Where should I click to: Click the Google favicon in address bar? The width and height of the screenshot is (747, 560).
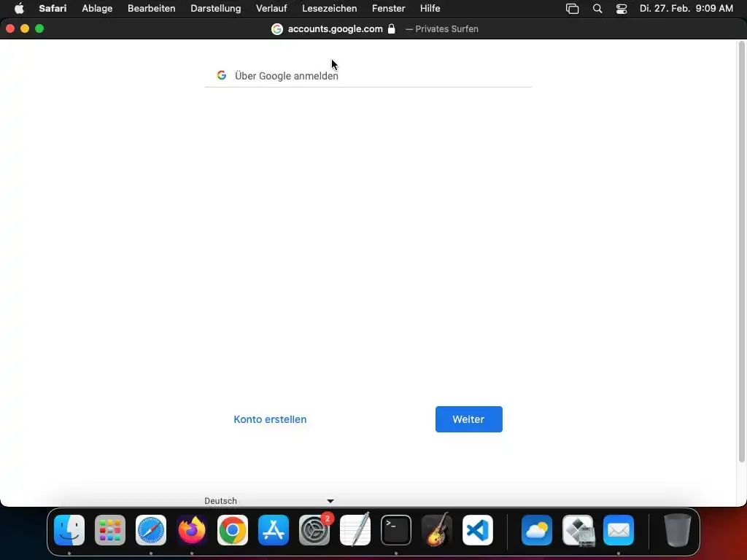click(x=276, y=29)
